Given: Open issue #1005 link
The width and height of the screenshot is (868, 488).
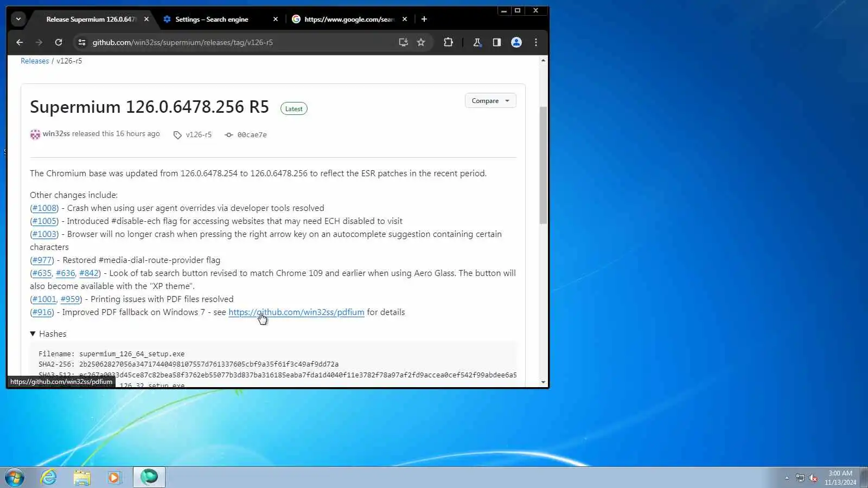Looking at the screenshot, I should coord(44,221).
